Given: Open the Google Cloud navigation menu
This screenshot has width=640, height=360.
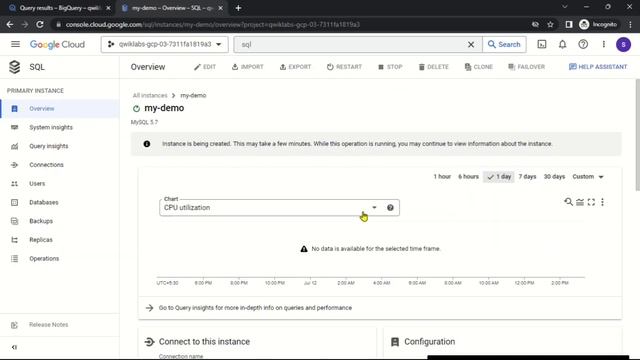Looking at the screenshot, I should (x=15, y=44).
